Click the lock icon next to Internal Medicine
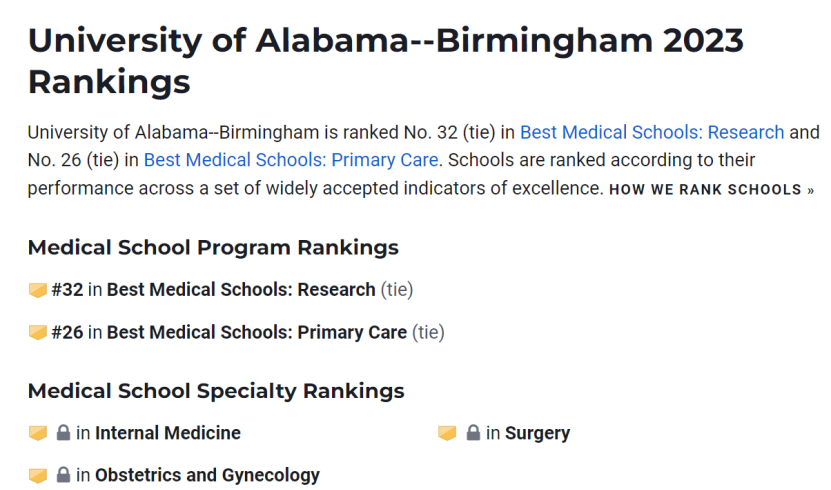Screen dimensions: 831x490 63,433
